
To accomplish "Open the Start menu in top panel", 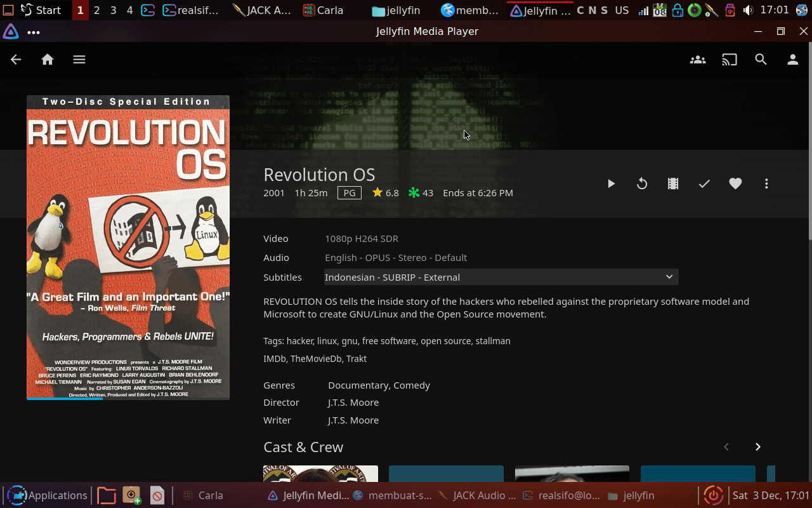I will click(41, 10).
